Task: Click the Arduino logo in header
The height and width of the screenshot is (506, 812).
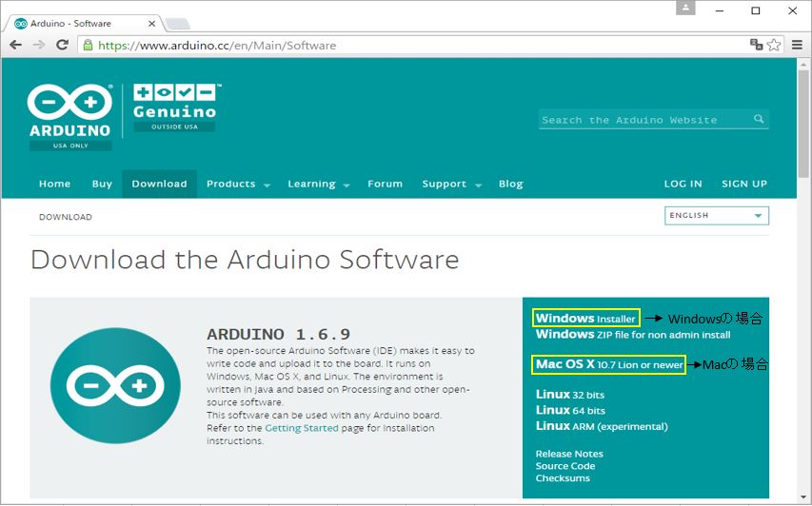Action: point(69,117)
